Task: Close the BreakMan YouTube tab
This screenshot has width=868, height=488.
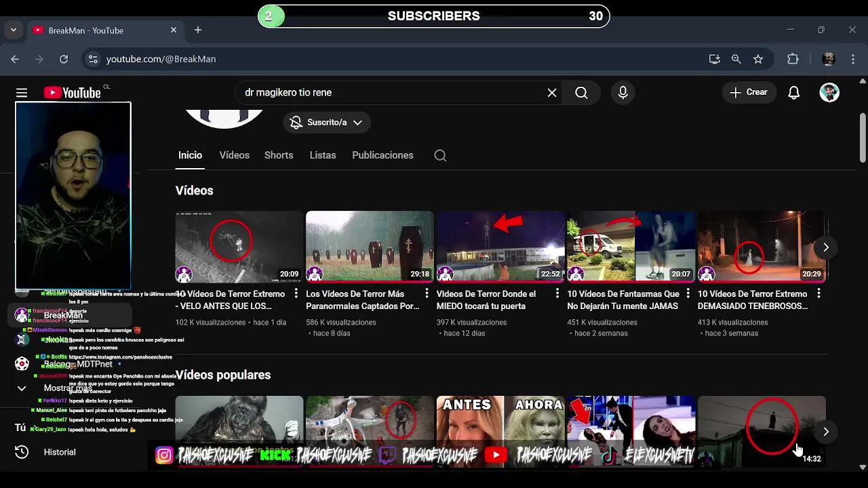Action: point(174,30)
